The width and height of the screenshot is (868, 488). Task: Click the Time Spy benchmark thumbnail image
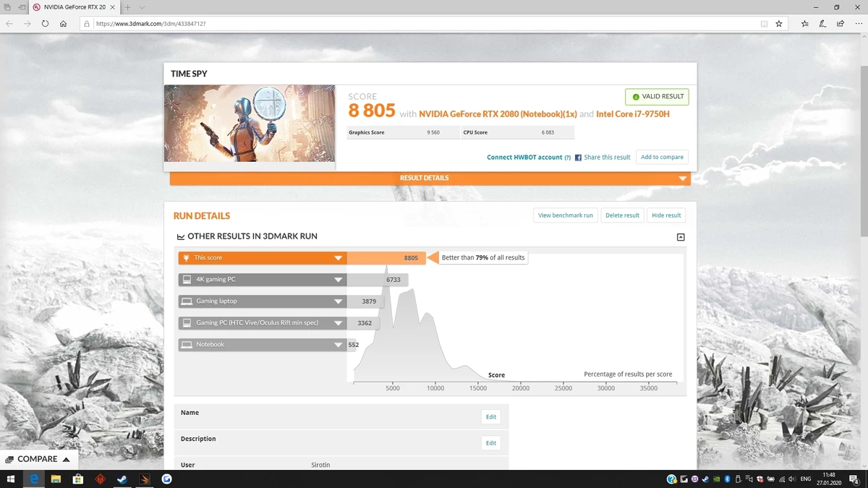(250, 123)
